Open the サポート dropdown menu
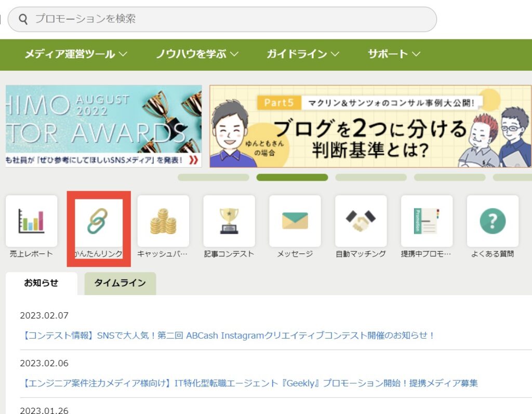Image resolution: width=532 pixels, height=414 pixels. point(392,54)
